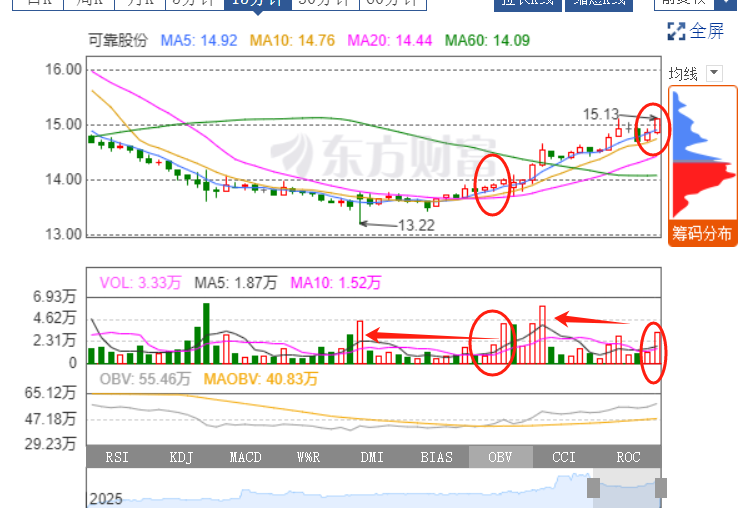The image size is (740, 510).
Task: Switch to the CCI indicator tab
Action: point(564,457)
